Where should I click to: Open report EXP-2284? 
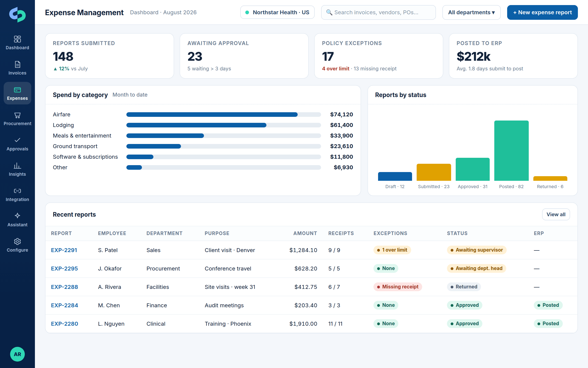tap(64, 305)
